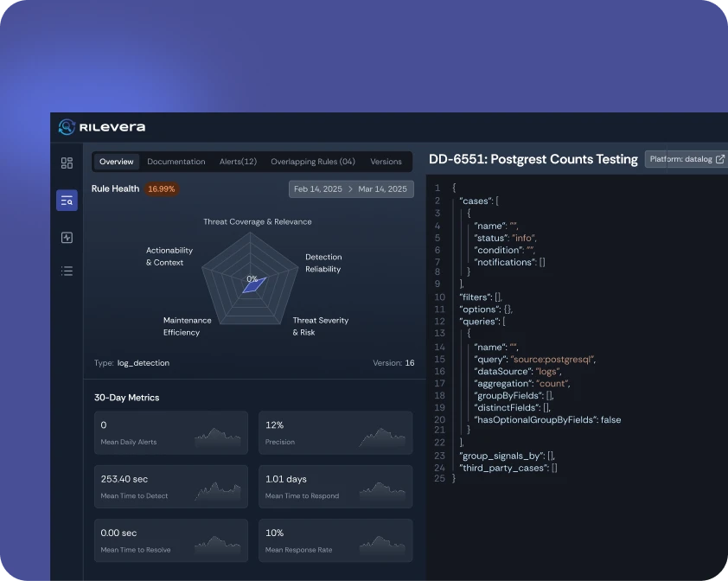Click the "distinctFields": [], code line
The height and width of the screenshot is (581, 728).
[x=513, y=408]
